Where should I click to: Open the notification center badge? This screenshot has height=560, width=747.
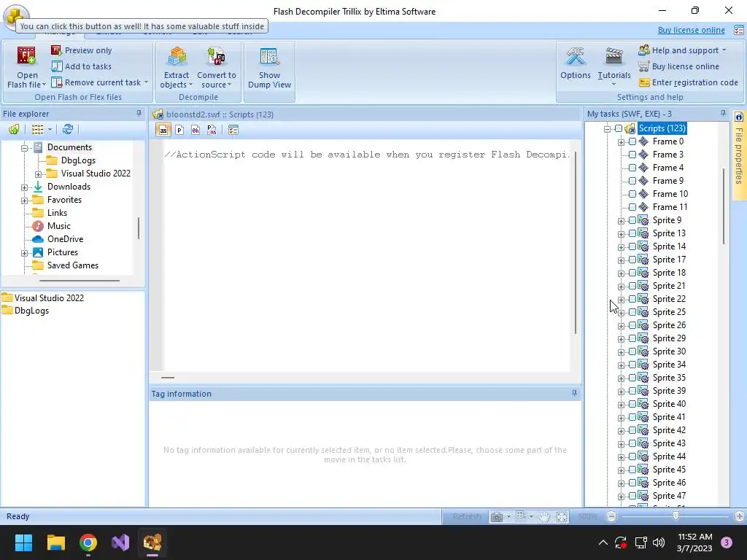click(727, 542)
